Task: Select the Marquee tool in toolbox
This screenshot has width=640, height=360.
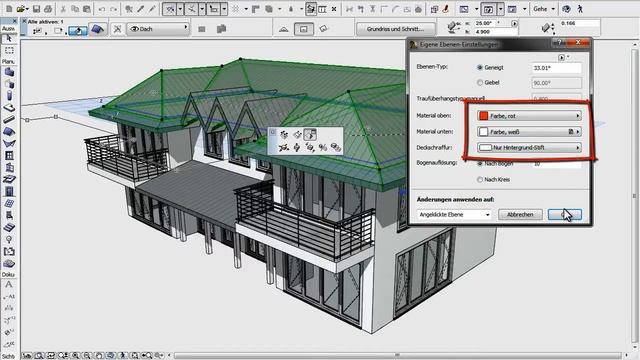Action: click(x=9, y=51)
